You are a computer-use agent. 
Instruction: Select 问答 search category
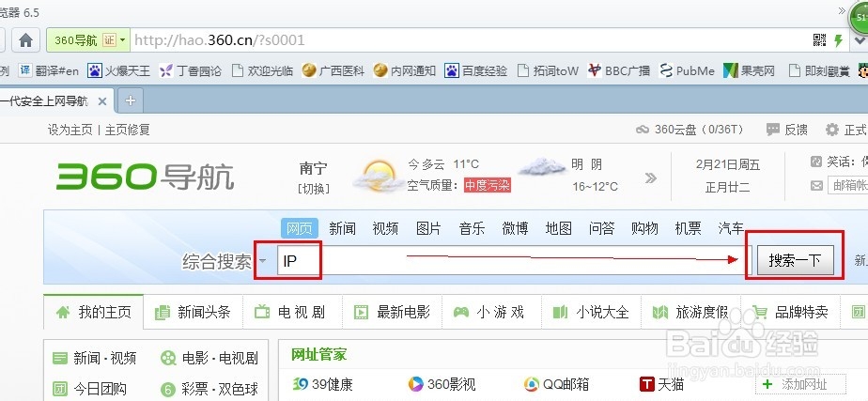coord(601,228)
